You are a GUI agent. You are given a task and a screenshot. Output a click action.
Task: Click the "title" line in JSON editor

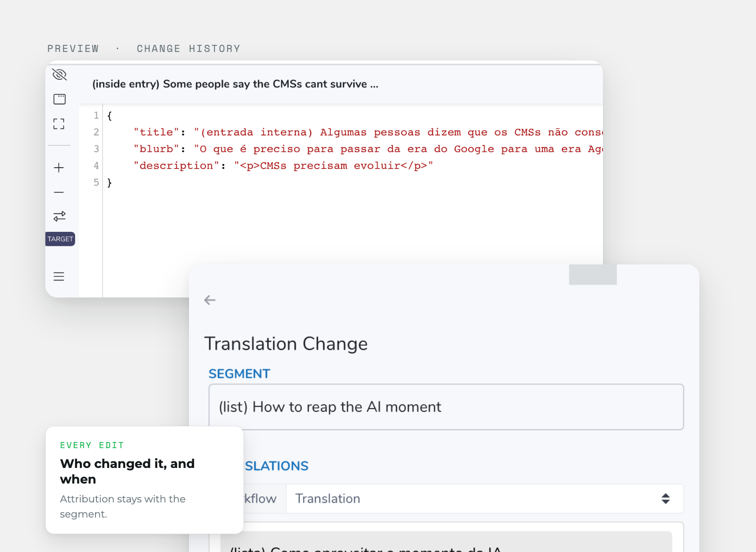point(368,132)
